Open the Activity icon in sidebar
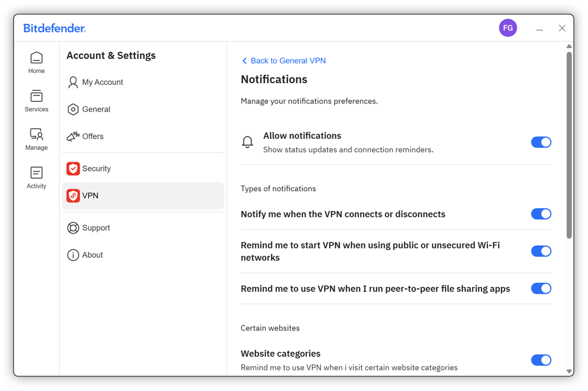The width and height of the screenshot is (588, 391). pyautogui.click(x=36, y=173)
